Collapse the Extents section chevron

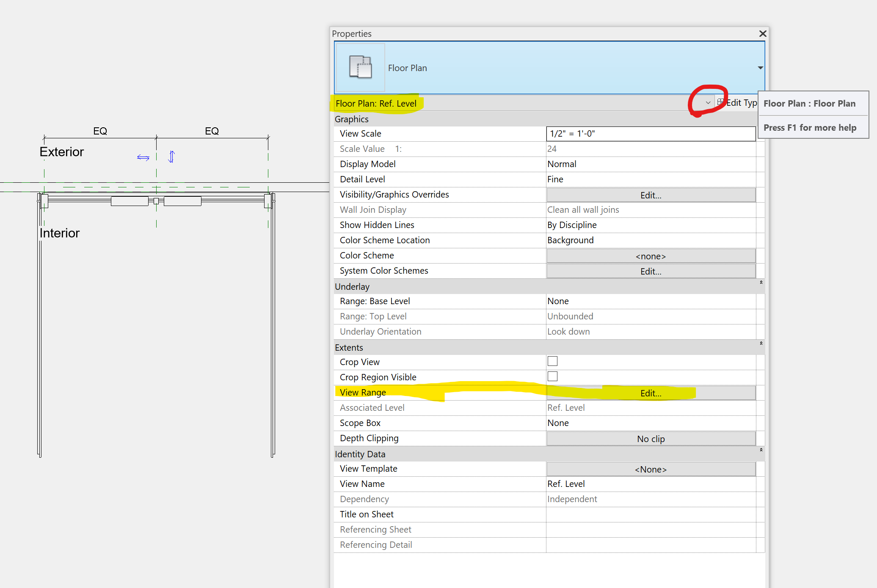[x=761, y=343]
